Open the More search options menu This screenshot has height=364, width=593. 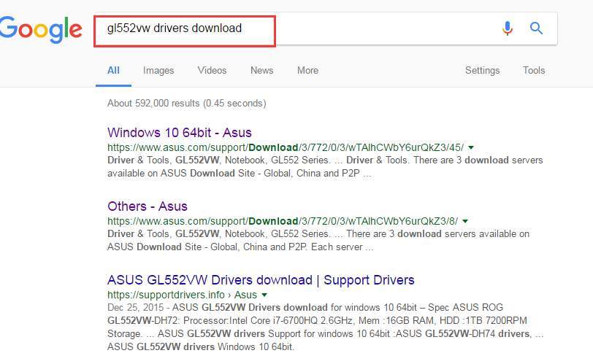(x=308, y=70)
